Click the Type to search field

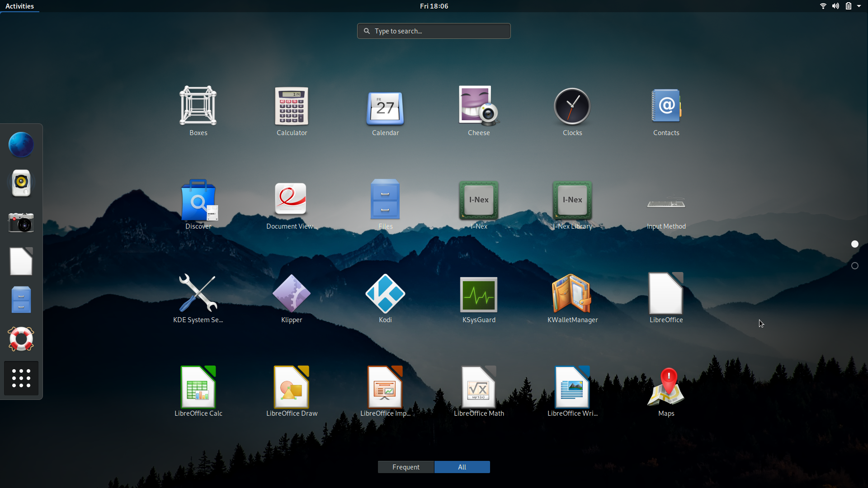tap(434, 31)
